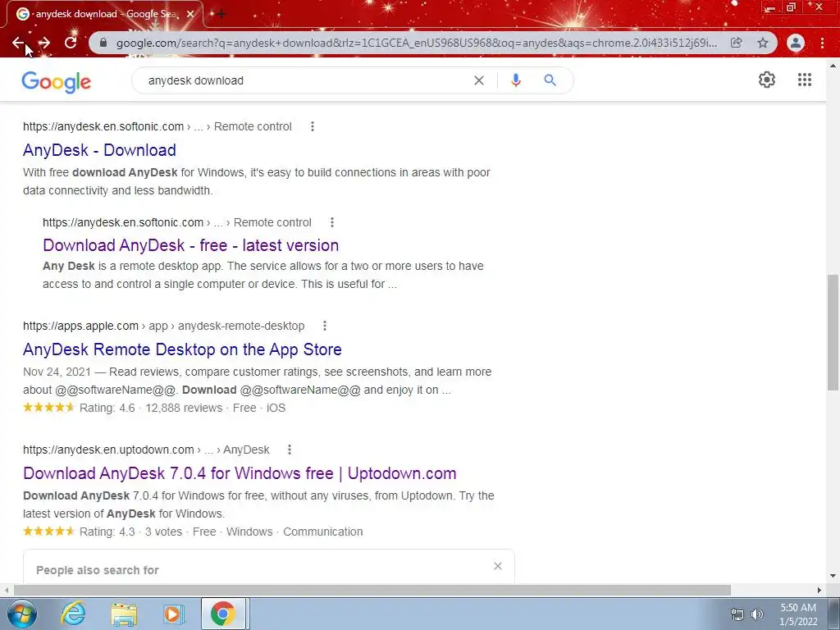Click first https://anydesk.en.softonic.com URL text

pyautogui.click(x=103, y=126)
